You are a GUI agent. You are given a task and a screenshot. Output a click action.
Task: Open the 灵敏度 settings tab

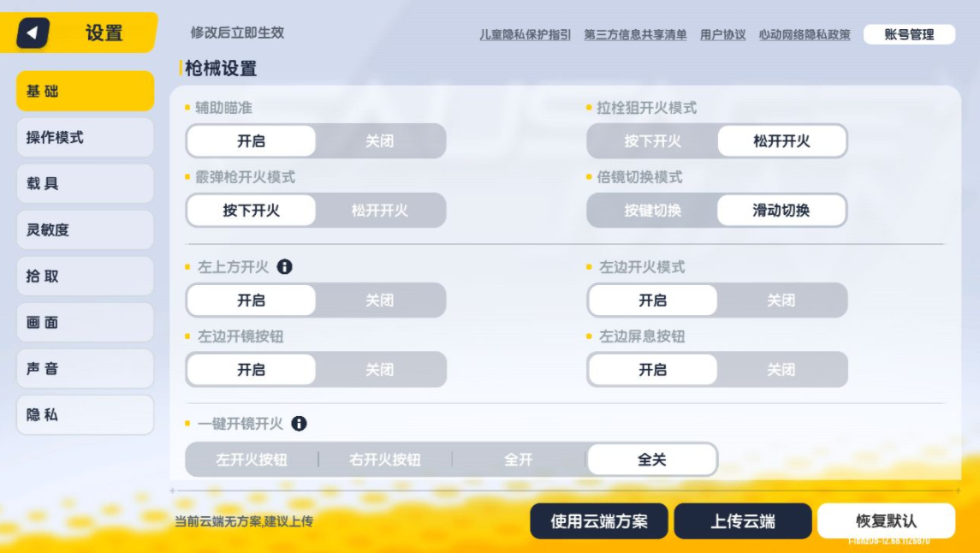coord(85,230)
